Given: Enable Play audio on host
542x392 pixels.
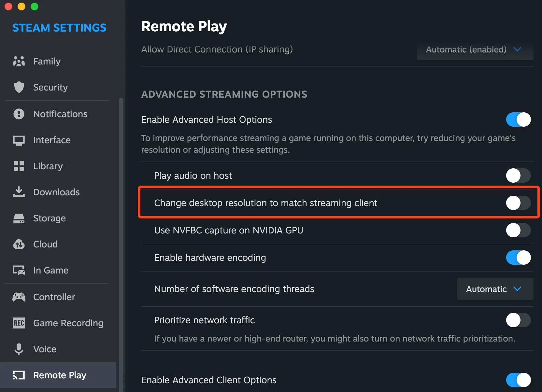Looking at the screenshot, I should point(518,175).
